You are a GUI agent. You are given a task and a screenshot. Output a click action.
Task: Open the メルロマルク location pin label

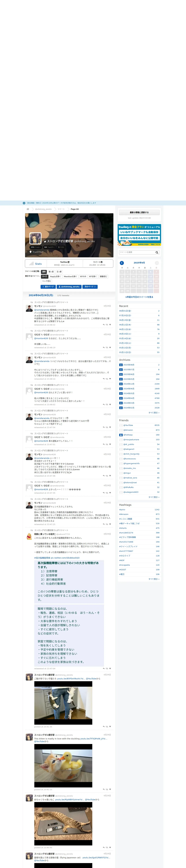(x=37, y=252)
